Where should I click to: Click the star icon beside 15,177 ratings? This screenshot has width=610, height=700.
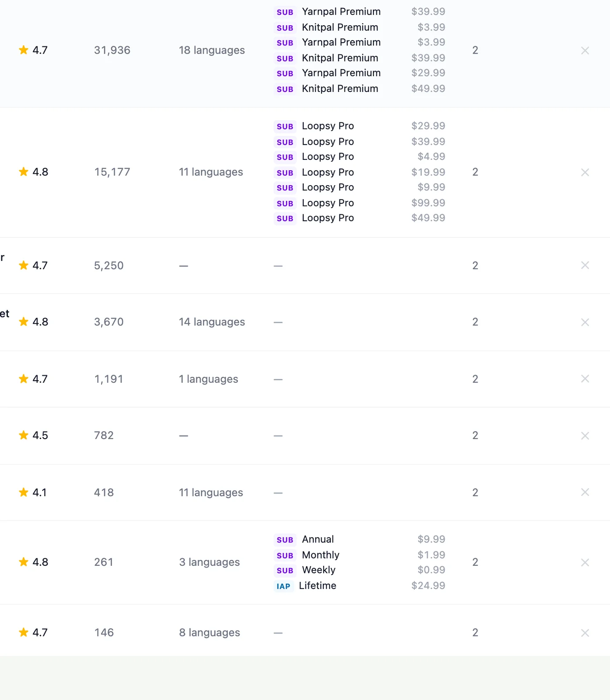coord(24,172)
